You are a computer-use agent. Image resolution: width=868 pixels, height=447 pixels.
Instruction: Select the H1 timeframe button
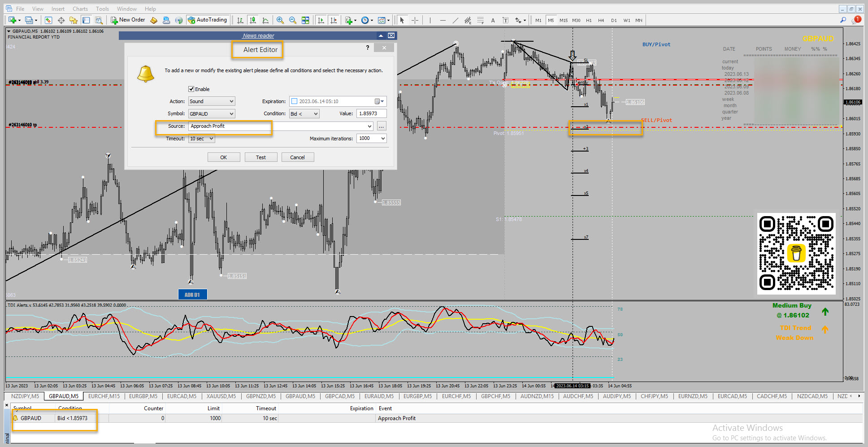click(x=589, y=20)
